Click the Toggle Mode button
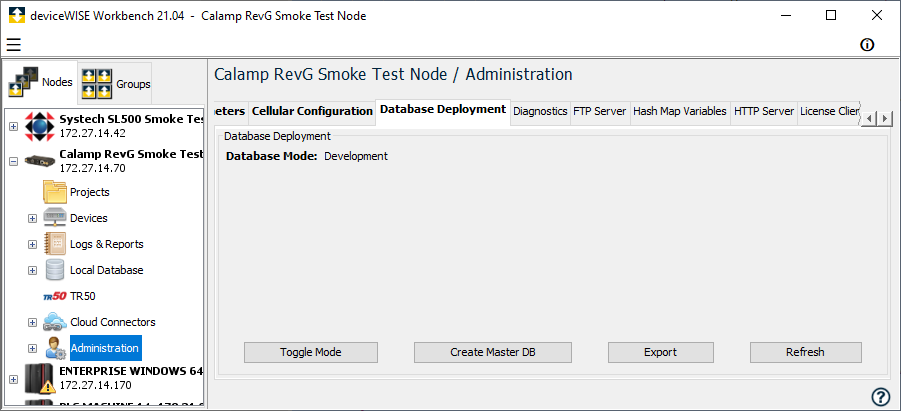 click(311, 352)
